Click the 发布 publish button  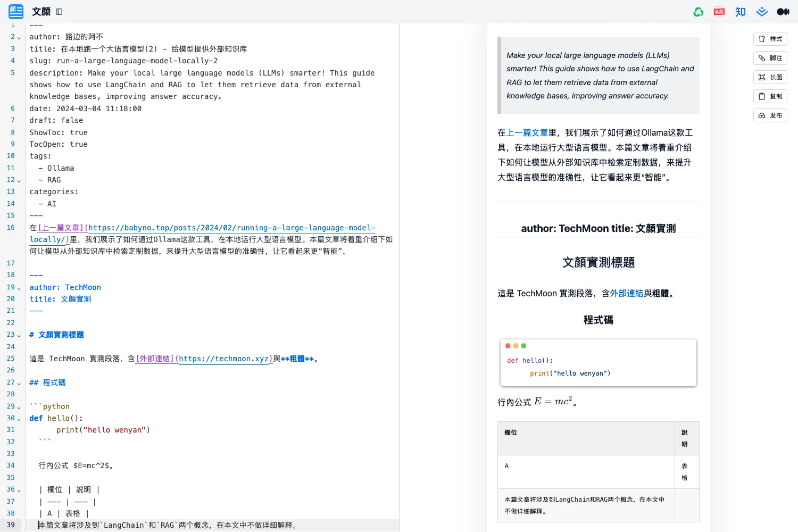[770, 115]
